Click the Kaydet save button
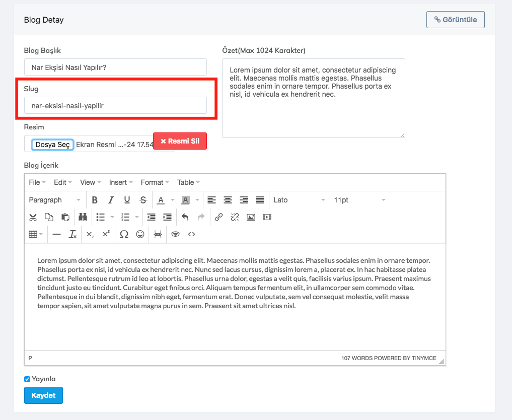 [43, 395]
